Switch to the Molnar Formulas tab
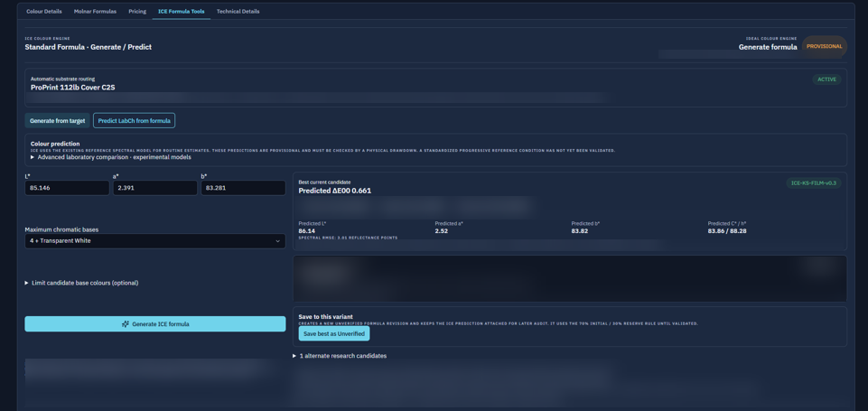868x411 pixels. pos(95,11)
